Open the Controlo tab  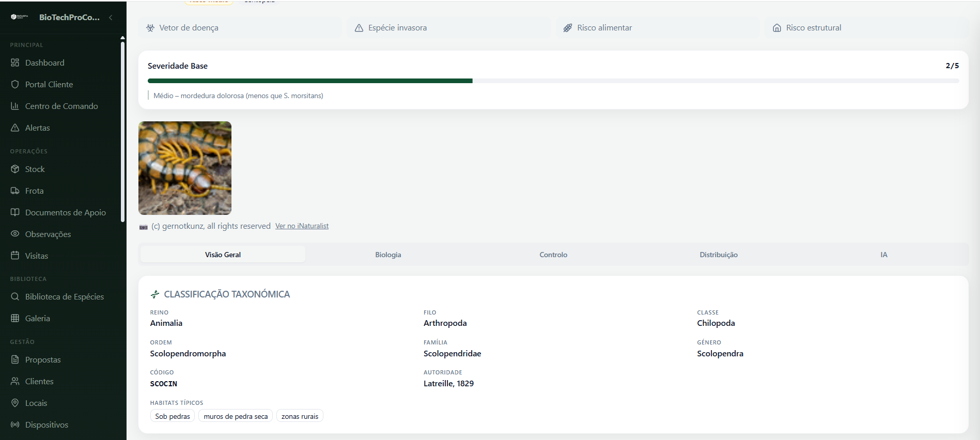(x=553, y=255)
